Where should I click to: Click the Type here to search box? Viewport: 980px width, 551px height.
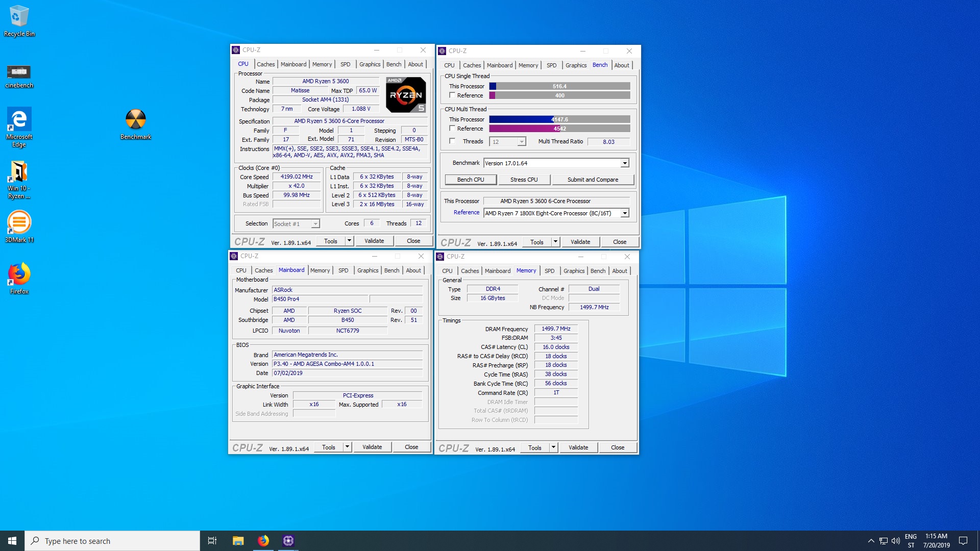click(112, 541)
